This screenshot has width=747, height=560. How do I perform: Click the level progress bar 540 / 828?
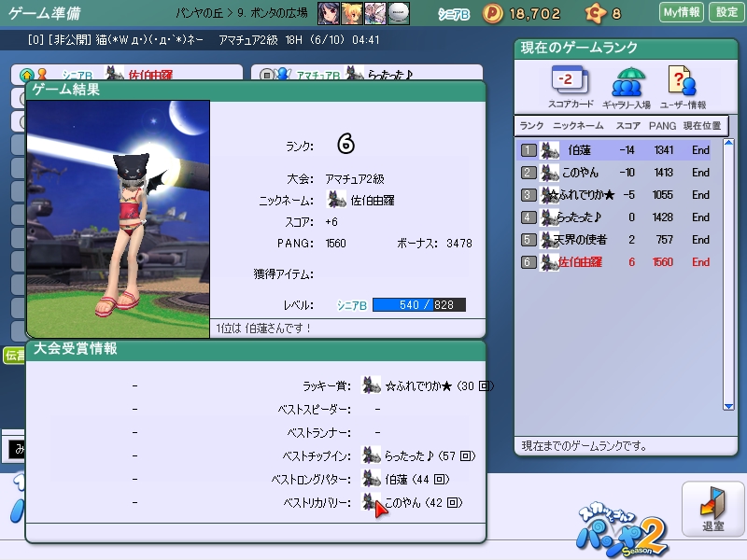point(418,305)
